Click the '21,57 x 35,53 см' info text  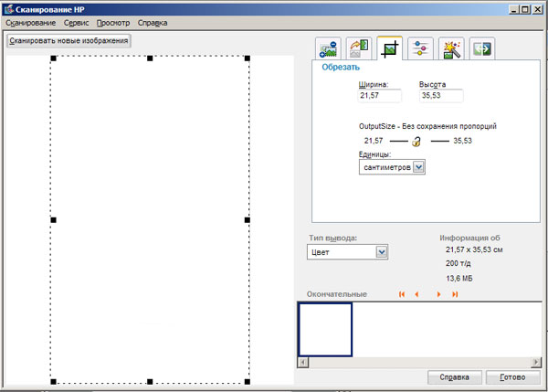[x=474, y=249]
